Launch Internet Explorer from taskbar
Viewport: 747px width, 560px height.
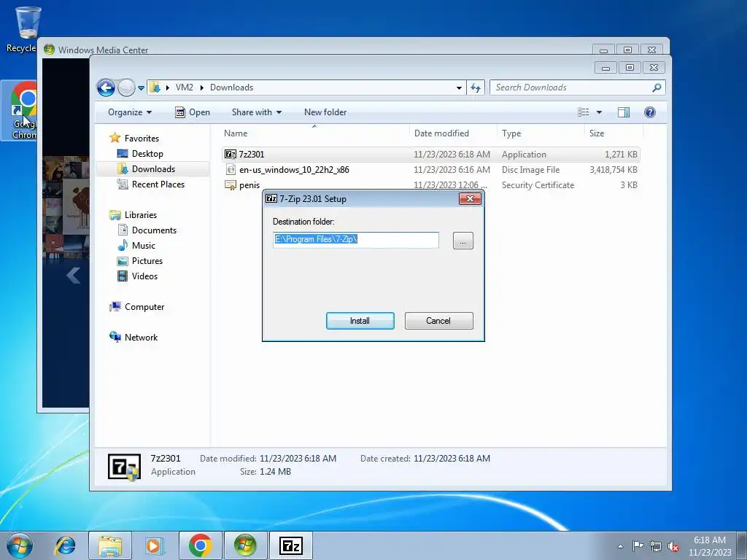[65, 545]
